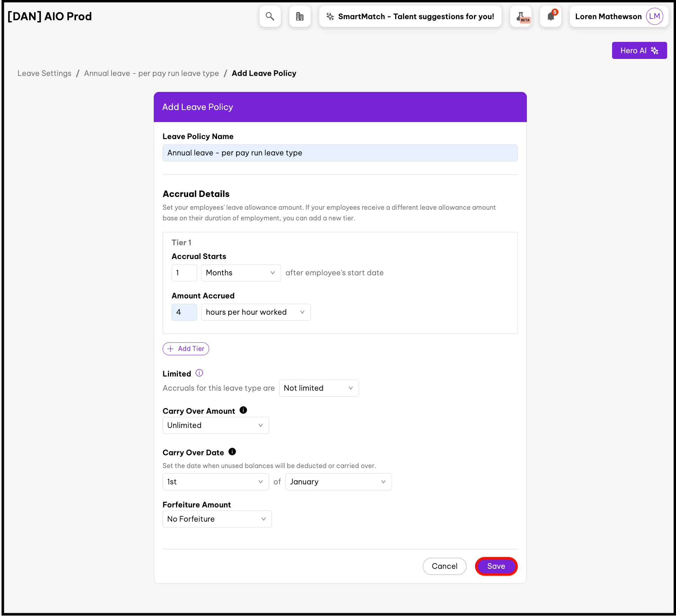The width and height of the screenshot is (676, 616).
Task: Click the LM user avatar
Action: click(x=654, y=16)
